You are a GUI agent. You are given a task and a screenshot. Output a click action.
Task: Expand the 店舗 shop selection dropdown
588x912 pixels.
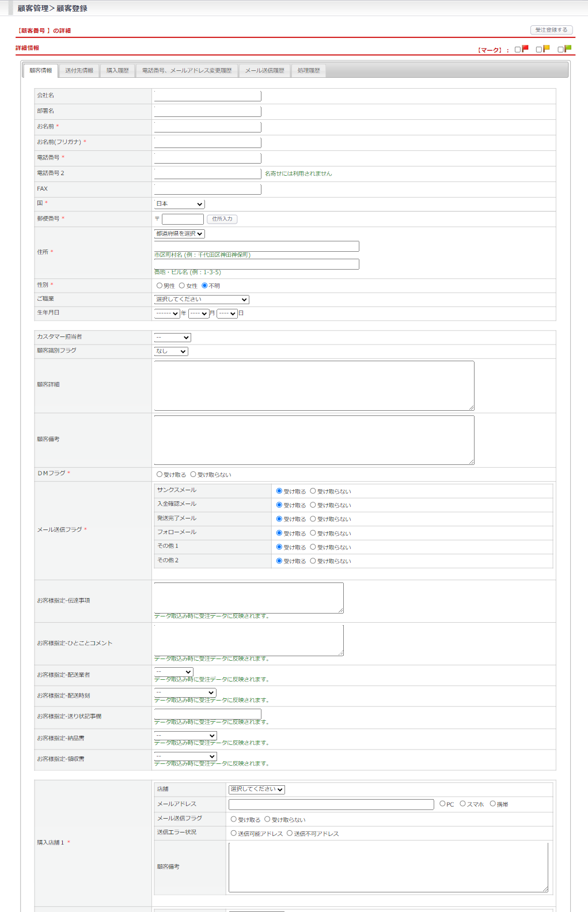(x=256, y=789)
